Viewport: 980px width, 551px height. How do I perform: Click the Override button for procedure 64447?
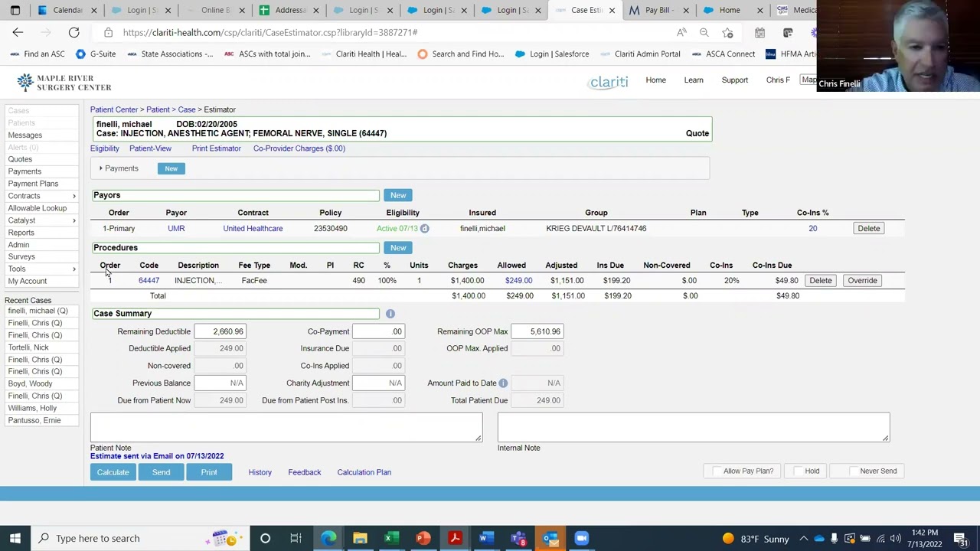(862, 280)
